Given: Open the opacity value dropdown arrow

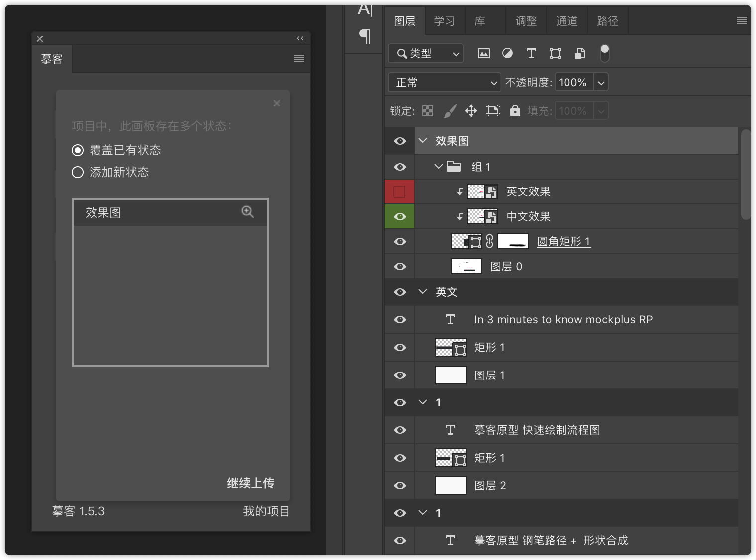Looking at the screenshot, I should [601, 83].
